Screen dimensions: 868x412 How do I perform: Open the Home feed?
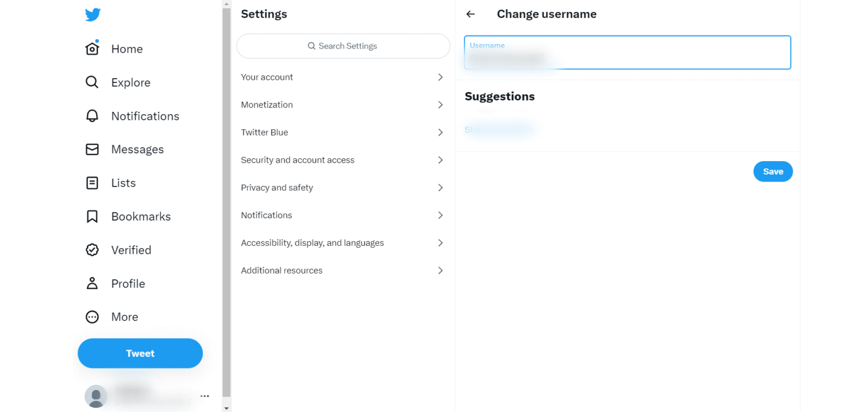click(x=92, y=49)
